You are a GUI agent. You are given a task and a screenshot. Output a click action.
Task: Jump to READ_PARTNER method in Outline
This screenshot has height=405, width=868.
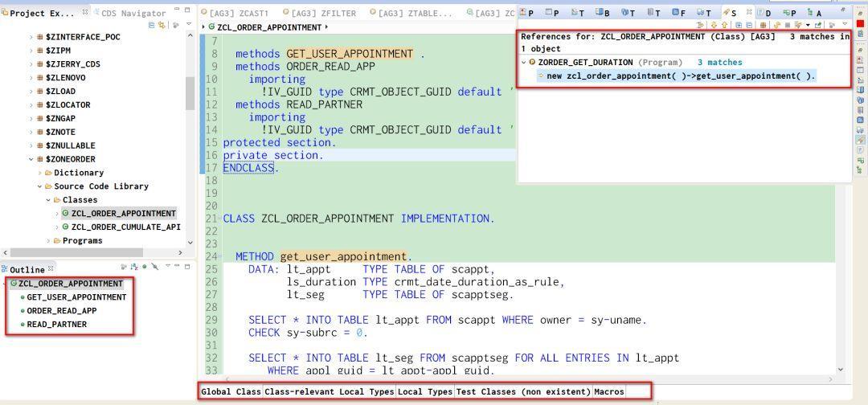pyautogui.click(x=56, y=324)
